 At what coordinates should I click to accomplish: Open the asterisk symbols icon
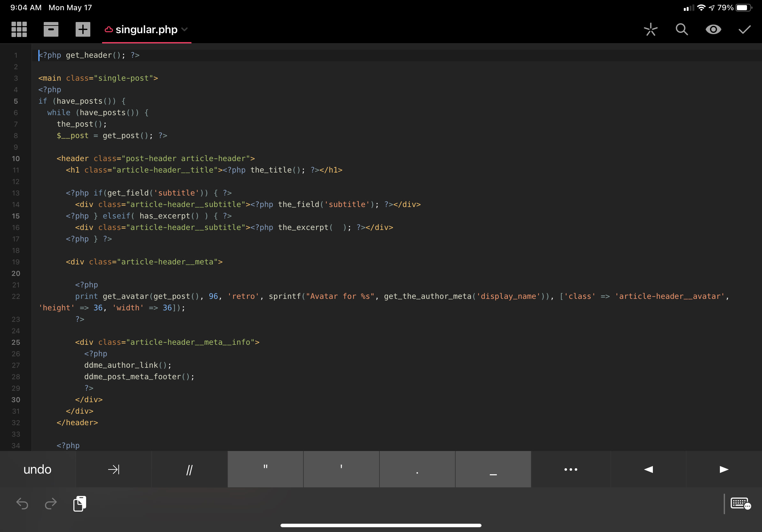tap(651, 30)
